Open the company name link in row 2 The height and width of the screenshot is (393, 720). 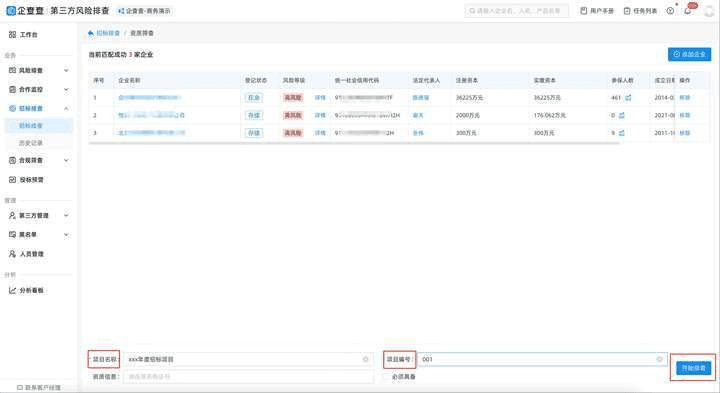tap(152, 115)
